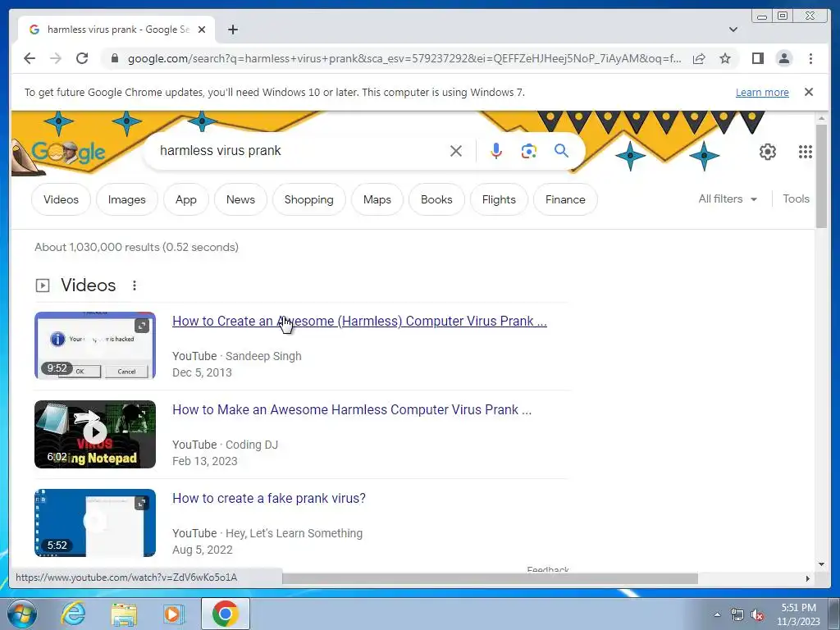Select the Videos filter chip
The width and height of the screenshot is (840, 630).
point(61,199)
